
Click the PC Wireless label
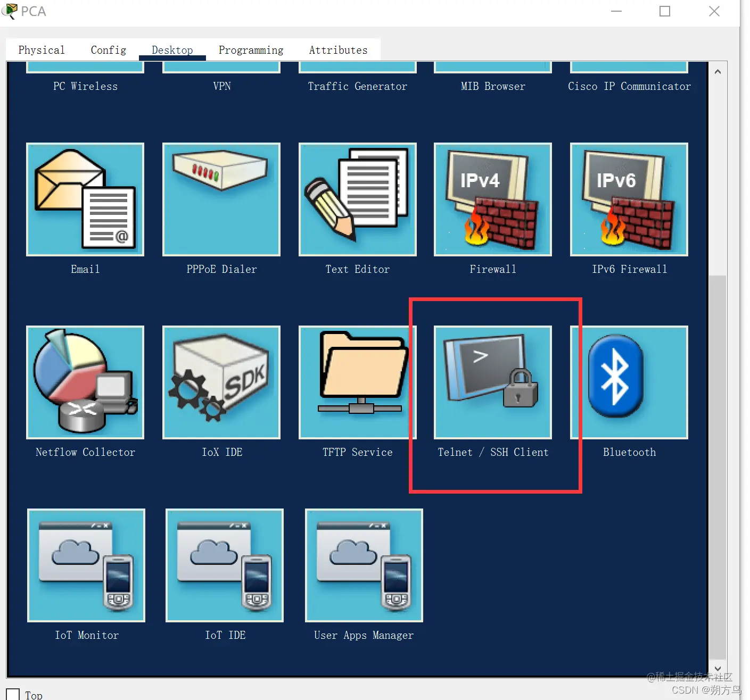coord(85,86)
